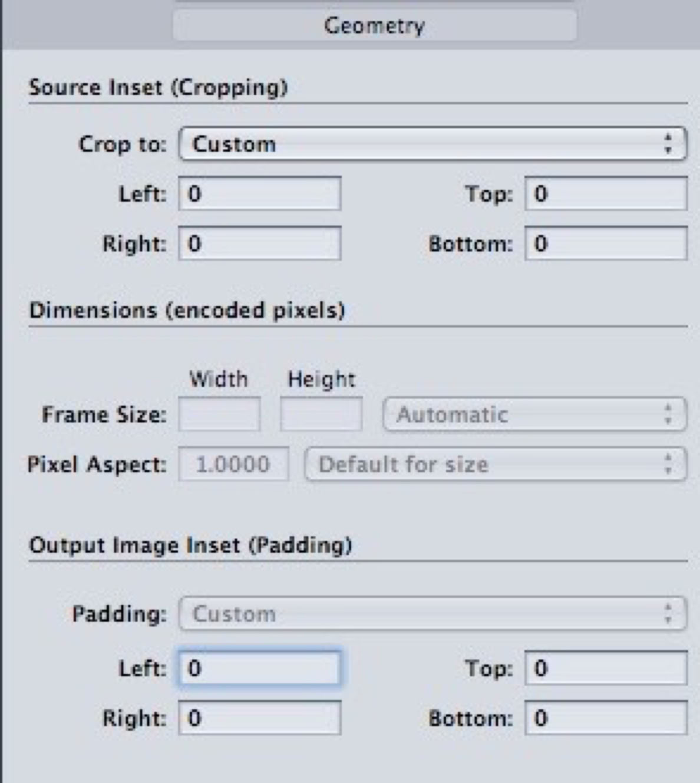The image size is (700, 783).
Task: Switch to the Geometry tab
Action: pyautogui.click(x=374, y=26)
